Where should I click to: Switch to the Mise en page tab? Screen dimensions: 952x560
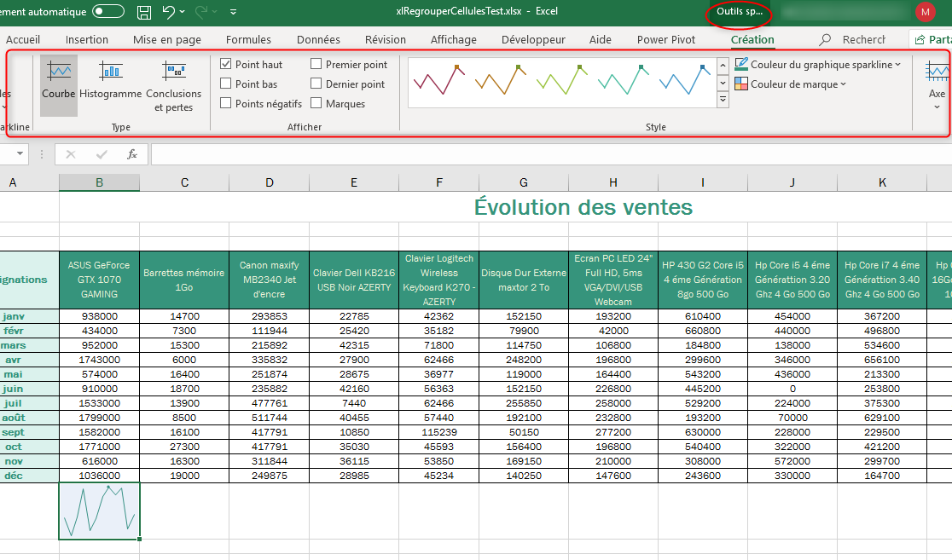click(167, 39)
